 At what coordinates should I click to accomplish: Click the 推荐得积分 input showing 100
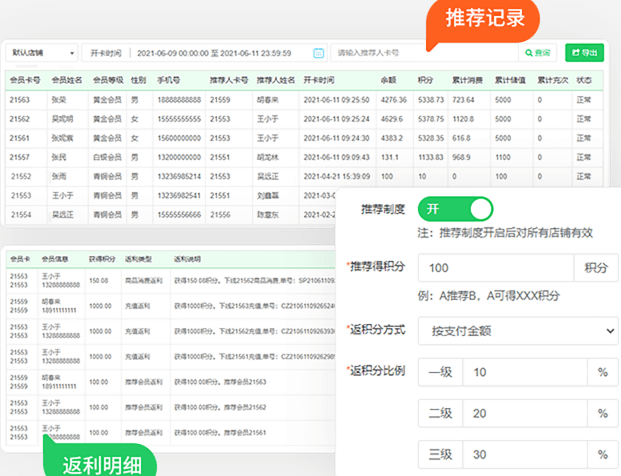[495, 268]
